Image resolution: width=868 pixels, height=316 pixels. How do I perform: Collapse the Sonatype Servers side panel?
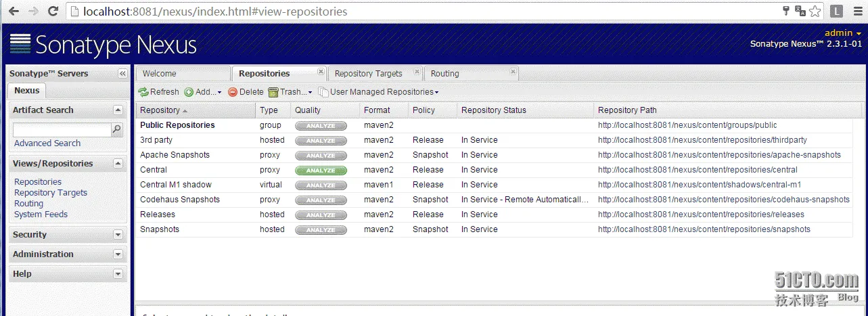click(x=122, y=73)
